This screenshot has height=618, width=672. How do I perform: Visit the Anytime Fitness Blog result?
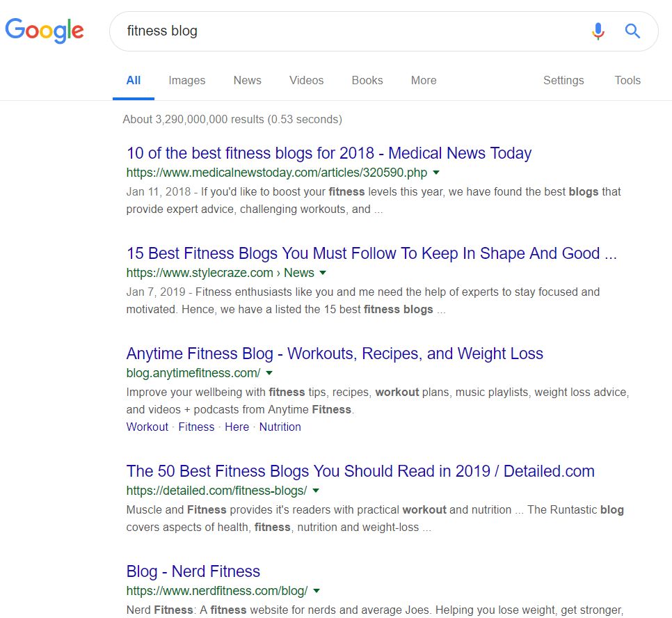point(335,354)
